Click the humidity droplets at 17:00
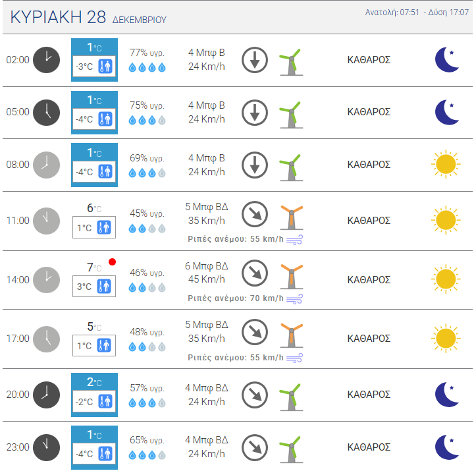Image resolution: width=476 pixels, height=473 pixels. click(x=147, y=347)
